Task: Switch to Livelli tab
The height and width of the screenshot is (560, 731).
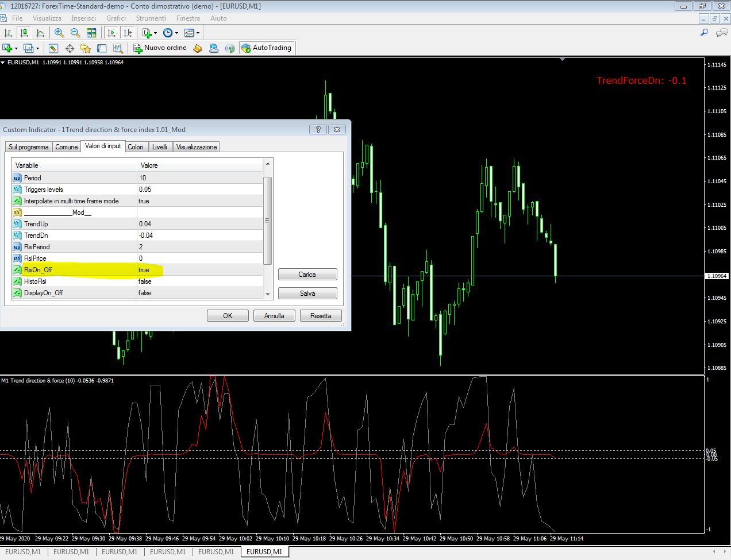Action: click(x=160, y=147)
